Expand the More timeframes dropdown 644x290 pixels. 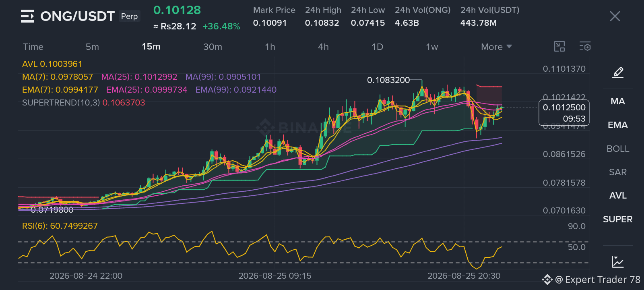coord(496,47)
